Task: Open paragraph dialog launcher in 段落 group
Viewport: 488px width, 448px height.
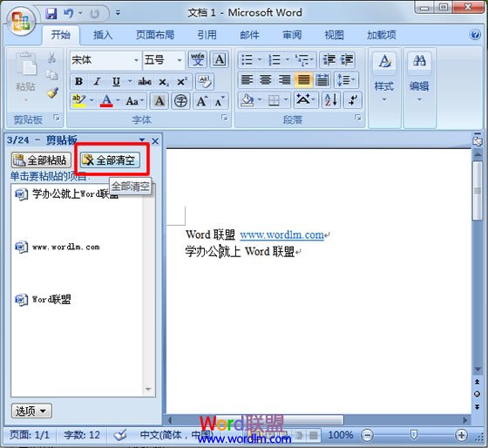Action: [358, 118]
